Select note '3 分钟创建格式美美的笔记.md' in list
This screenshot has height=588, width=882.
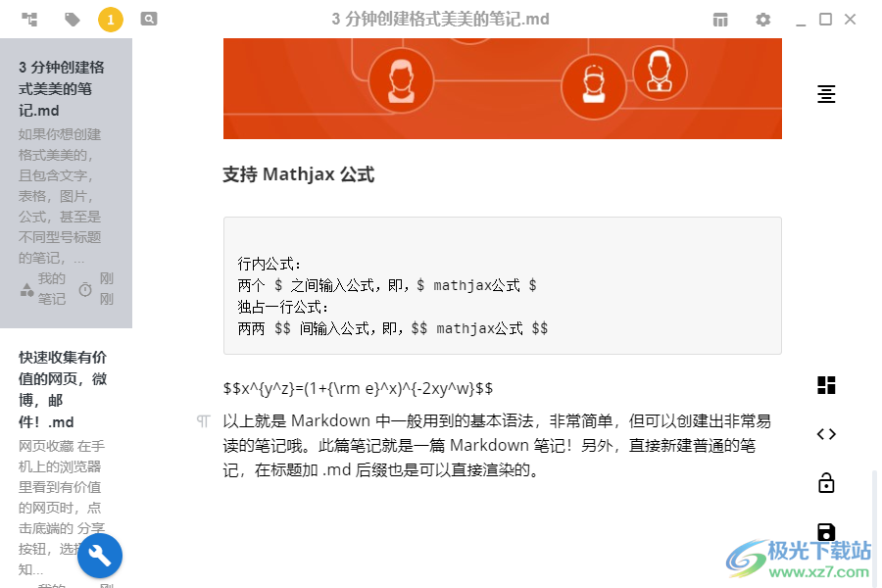[66, 183]
